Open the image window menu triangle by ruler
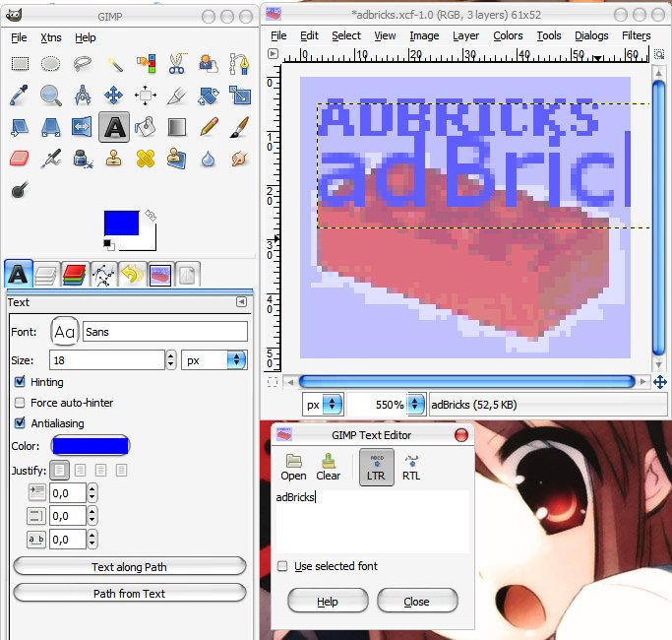Screen dimensions: 672x640 (273, 53)
